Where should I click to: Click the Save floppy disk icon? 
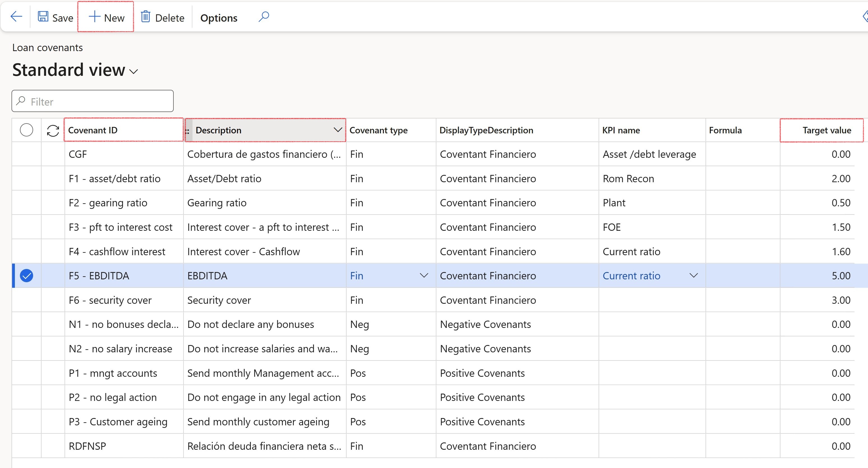[43, 17]
